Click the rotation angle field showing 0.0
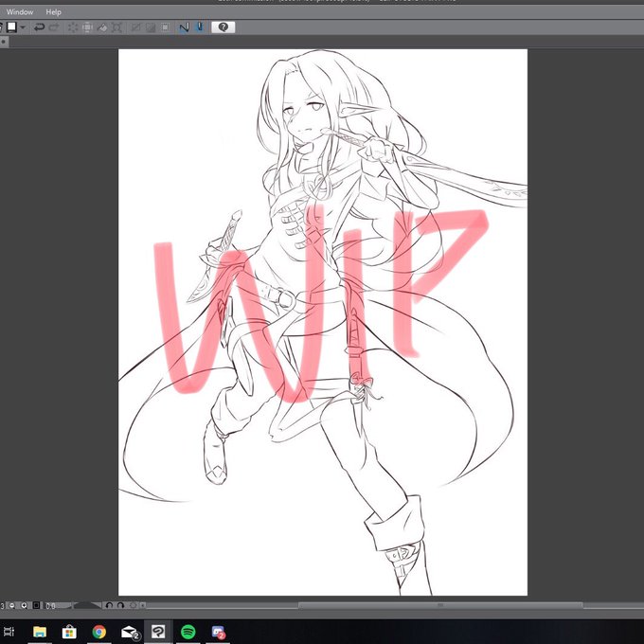Viewport: 644px width, 644px height. [x=50, y=606]
